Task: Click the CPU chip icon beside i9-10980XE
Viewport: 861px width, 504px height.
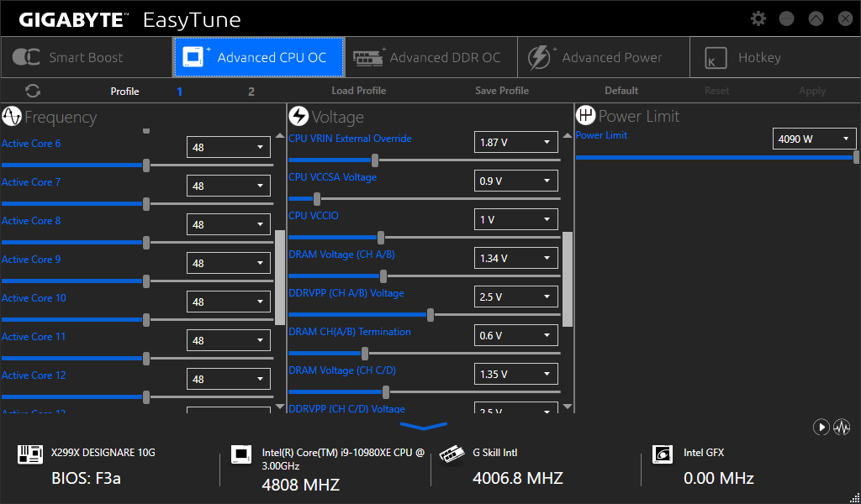Action: (x=241, y=454)
